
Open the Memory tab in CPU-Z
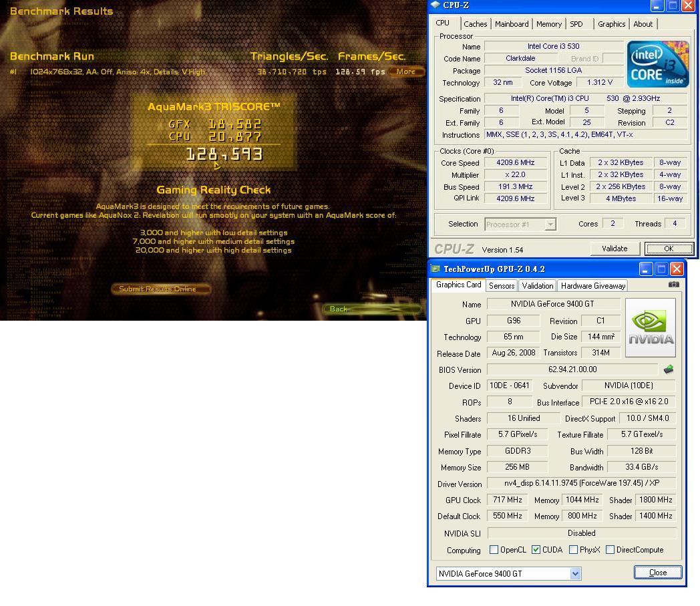(x=548, y=24)
